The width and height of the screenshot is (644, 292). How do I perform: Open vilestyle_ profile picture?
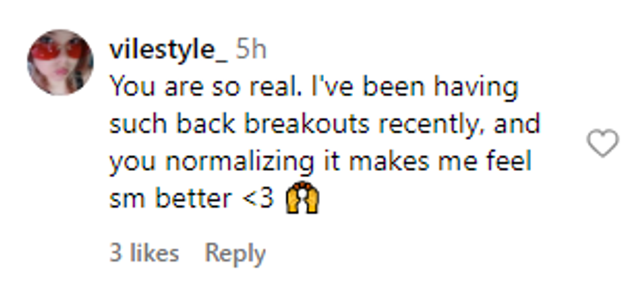(60, 62)
